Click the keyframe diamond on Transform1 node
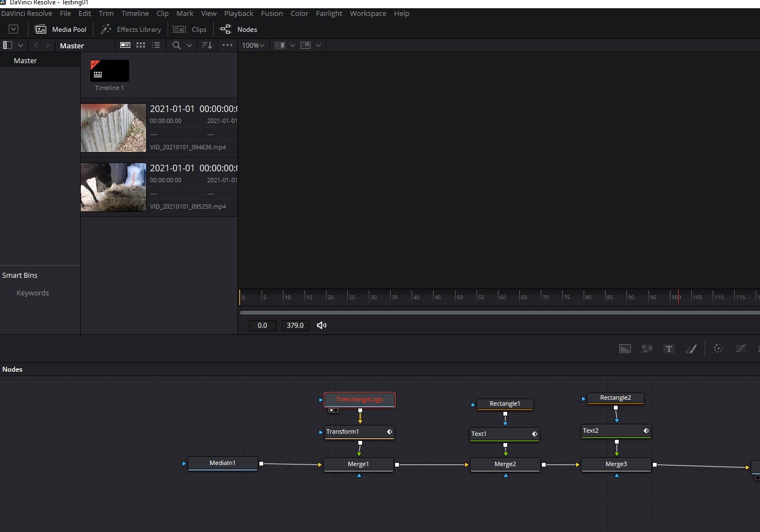Image resolution: width=760 pixels, height=532 pixels. tap(390, 432)
